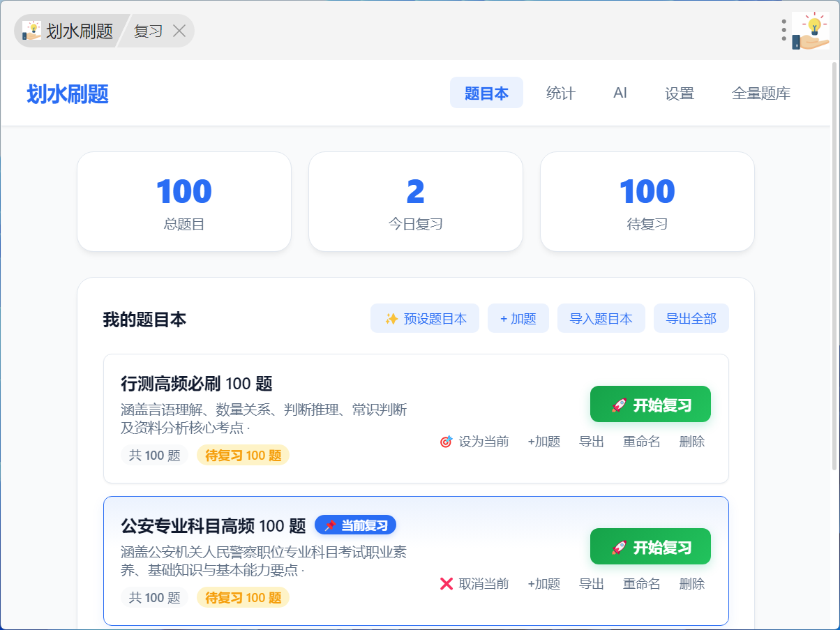Click the + 加题 button in header row
Image resolution: width=840 pixels, height=630 pixels.
pos(518,318)
